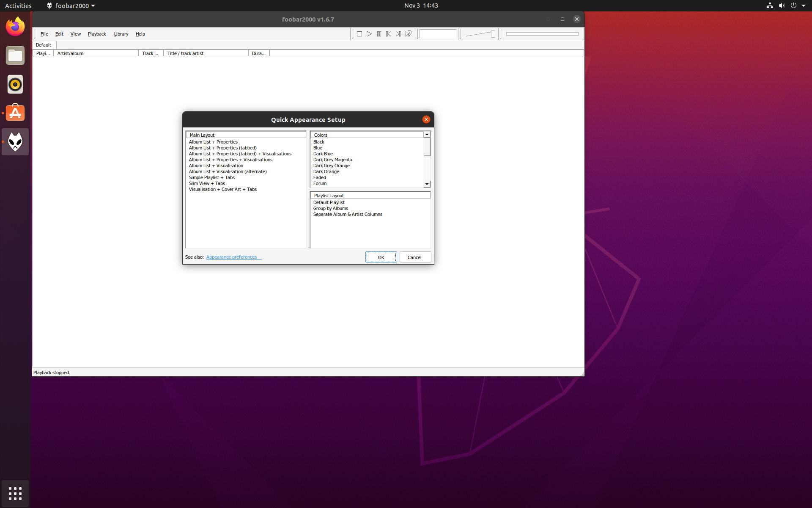Click the Colors list scrollbar thumb

click(x=427, y=147)
